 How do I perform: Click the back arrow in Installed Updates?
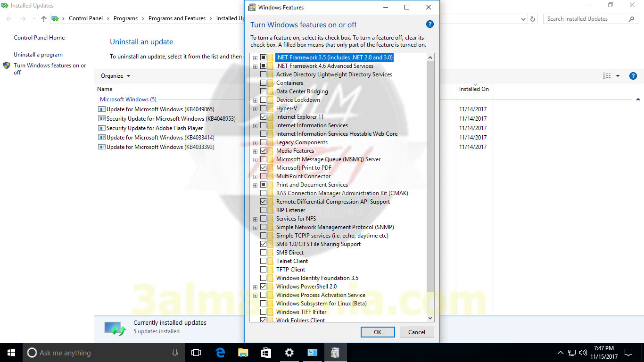9,19
